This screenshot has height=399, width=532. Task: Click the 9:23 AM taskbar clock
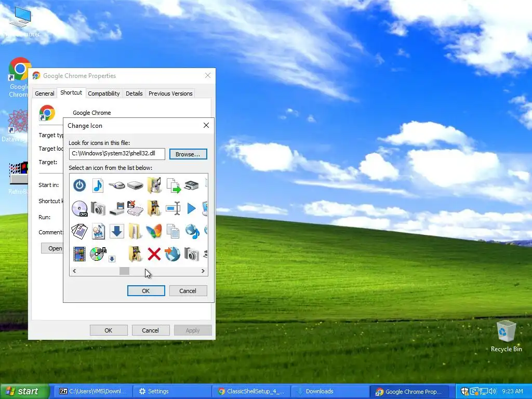(512, 391)
